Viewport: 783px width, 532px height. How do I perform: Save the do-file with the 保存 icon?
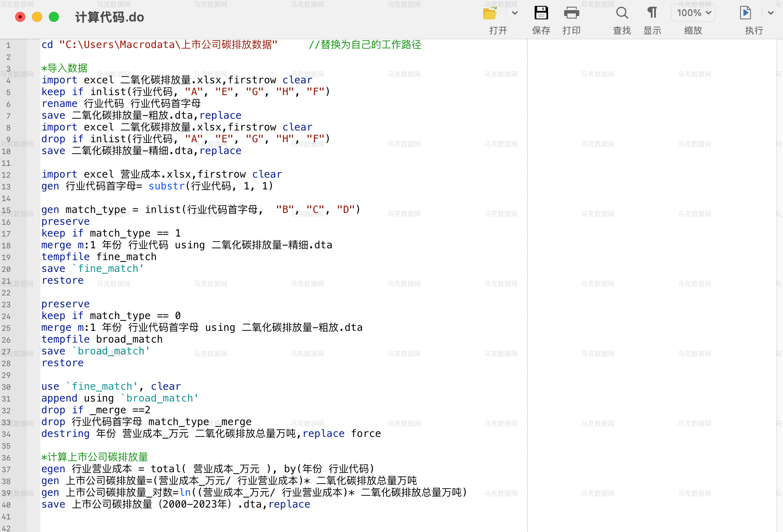[x=541, y=13]
